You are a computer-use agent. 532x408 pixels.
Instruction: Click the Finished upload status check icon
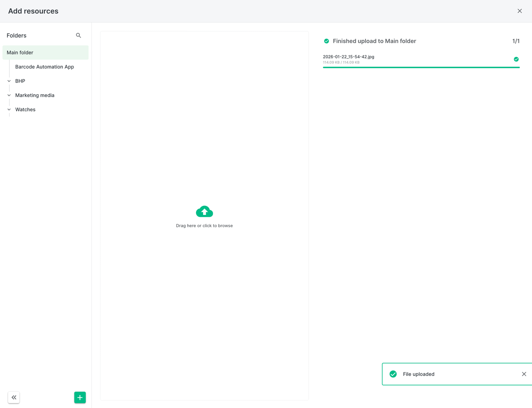tap(327, 41)
